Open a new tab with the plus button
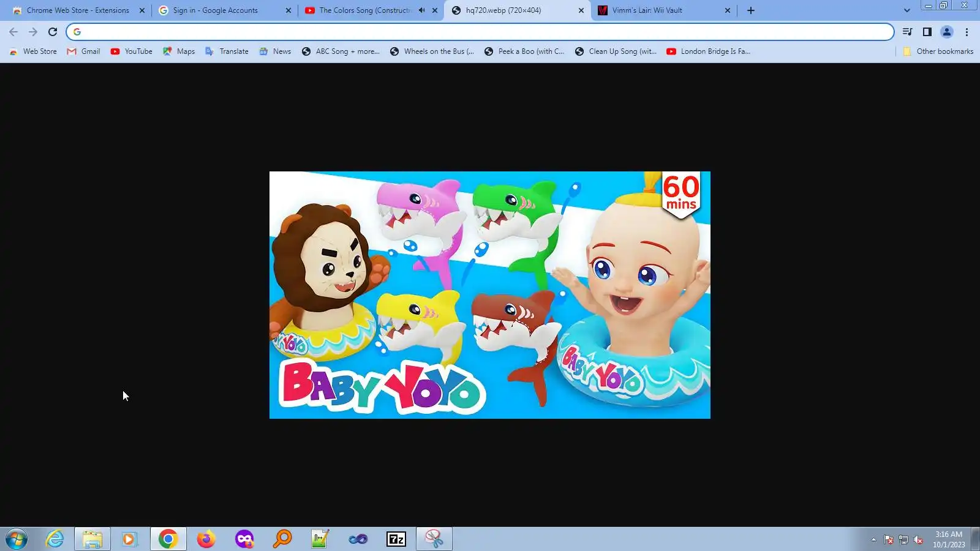Viewport: 980px width, 551px height. click(x=751, y=10)
